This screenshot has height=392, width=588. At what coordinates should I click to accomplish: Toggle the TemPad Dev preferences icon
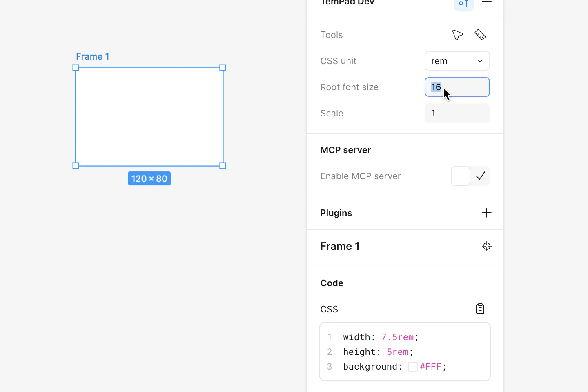click(x=464, y=4)
